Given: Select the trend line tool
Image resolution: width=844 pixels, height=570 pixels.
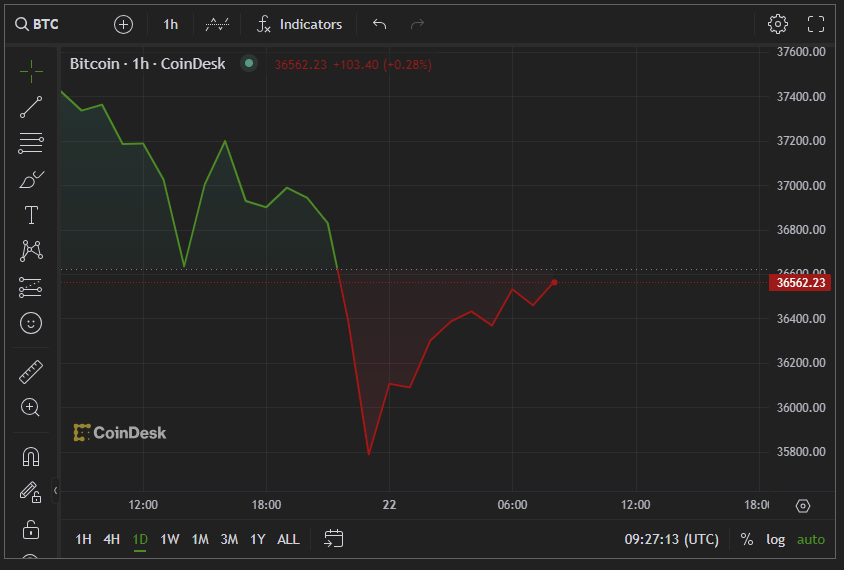Looking at the screenshot, I should click(x=31, y=107).
